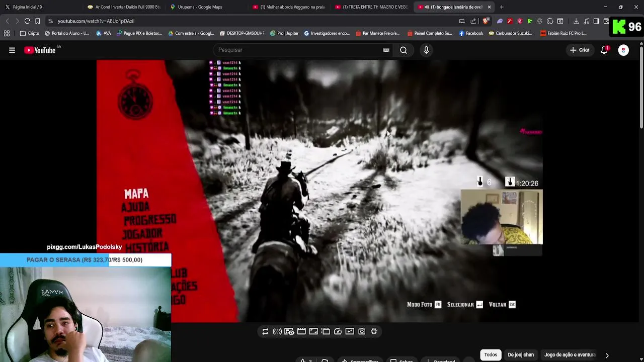Open the Portal do Aluno bookmark
The image size is (644, 362).
[x=67, y=33]
